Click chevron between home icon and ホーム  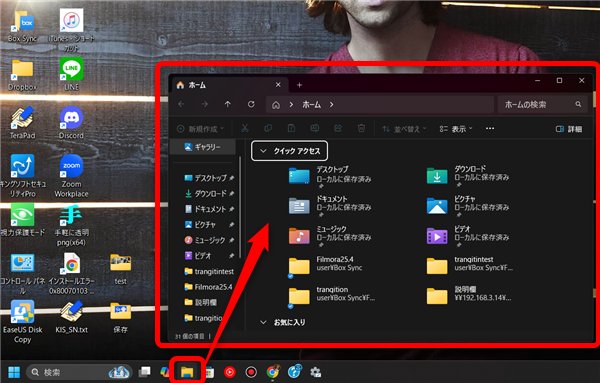(x=291, y=104)
